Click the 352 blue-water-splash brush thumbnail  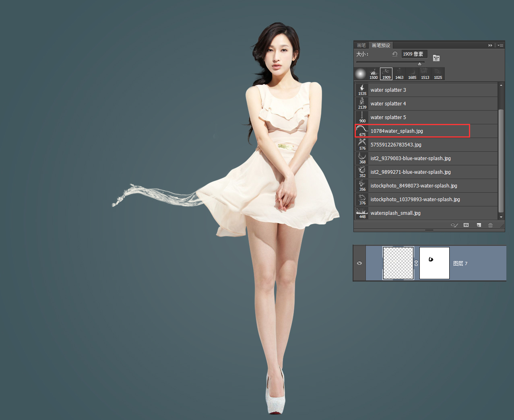pos(362,172)
